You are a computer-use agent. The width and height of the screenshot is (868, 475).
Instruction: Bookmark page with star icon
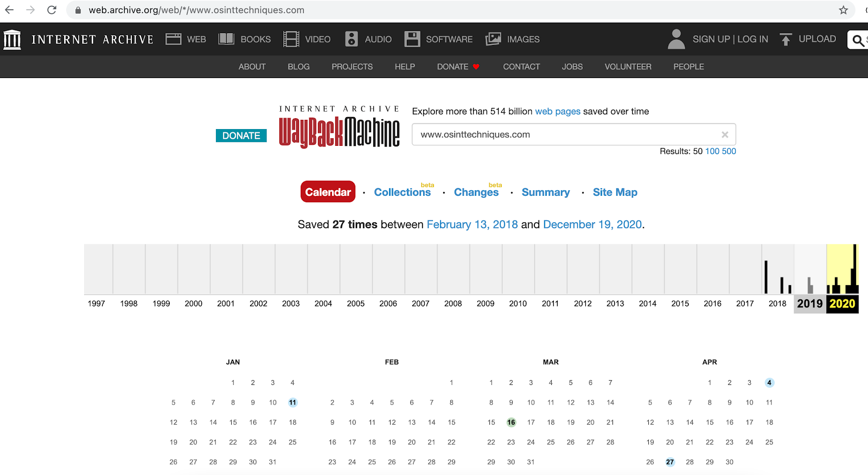843,10
